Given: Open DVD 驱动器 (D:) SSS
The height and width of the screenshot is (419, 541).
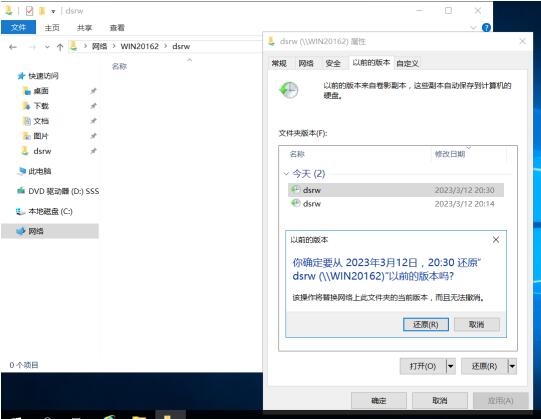Looking at the screenshot, I should [63, 191].
